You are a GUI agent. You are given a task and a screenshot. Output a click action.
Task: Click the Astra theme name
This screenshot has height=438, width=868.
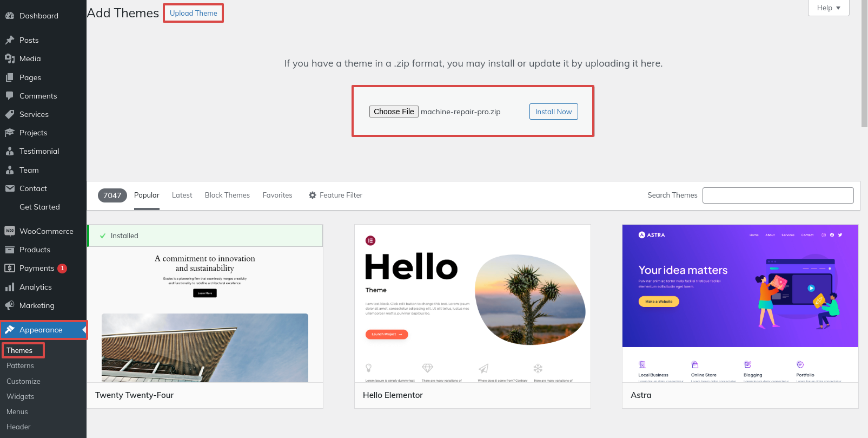coord(641,395)
